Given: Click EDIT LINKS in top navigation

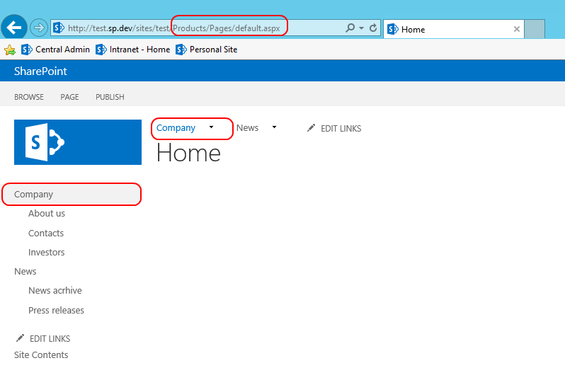Looking at the screenshot, I should point(341,129).
